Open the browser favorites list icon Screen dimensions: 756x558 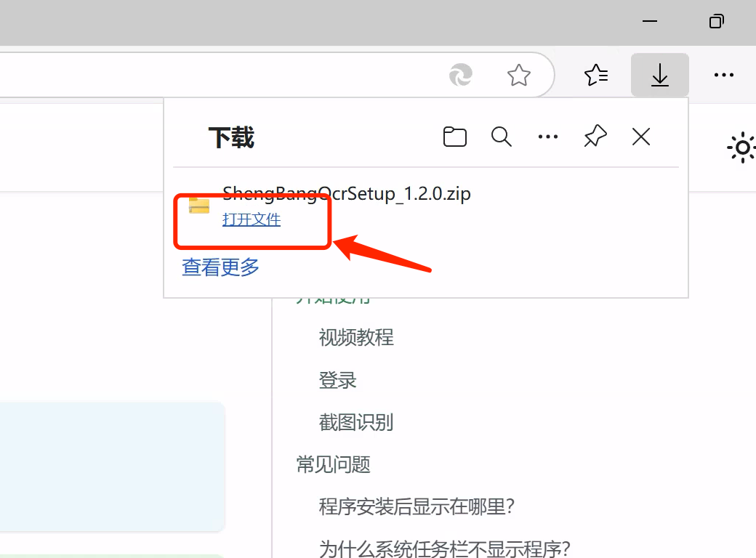point(596,75)
